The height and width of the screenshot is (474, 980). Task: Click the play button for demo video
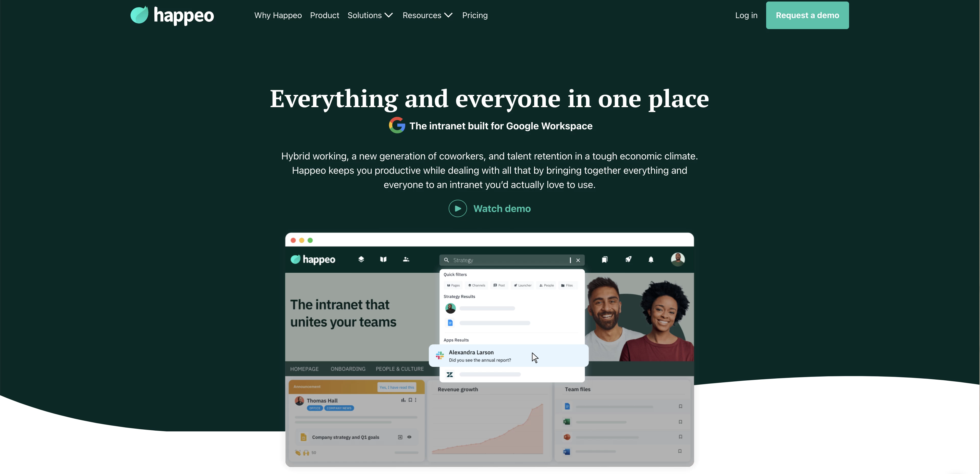pos(458,208)
